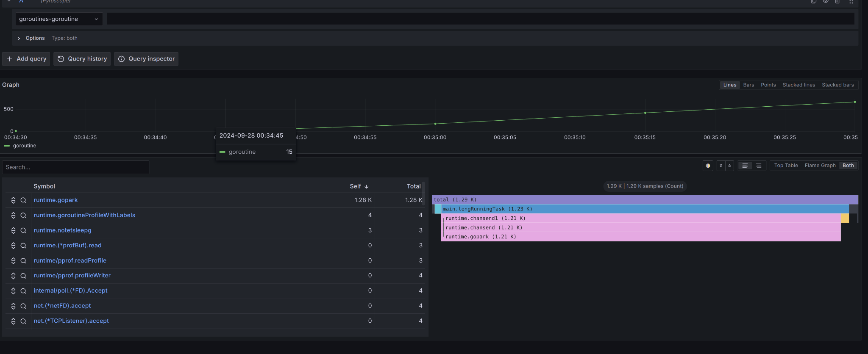868x354 pixels.
Task: Select Stacked bars graph style
Action: coord(837,85)
